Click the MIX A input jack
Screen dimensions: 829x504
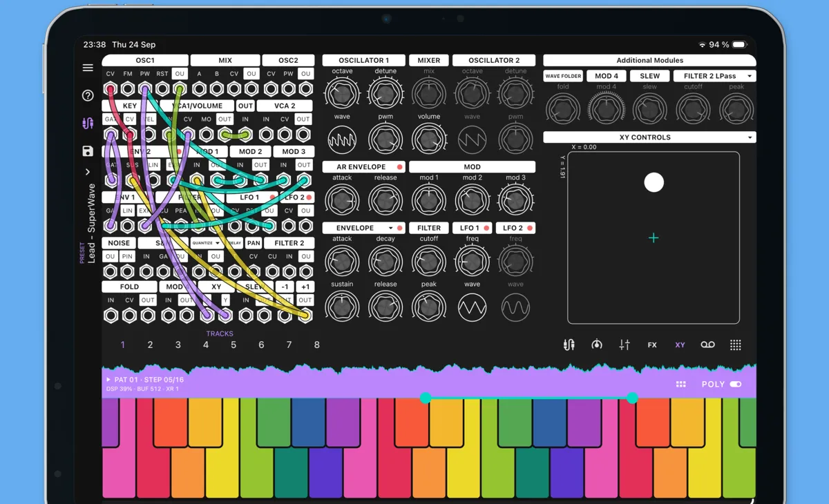199,89
